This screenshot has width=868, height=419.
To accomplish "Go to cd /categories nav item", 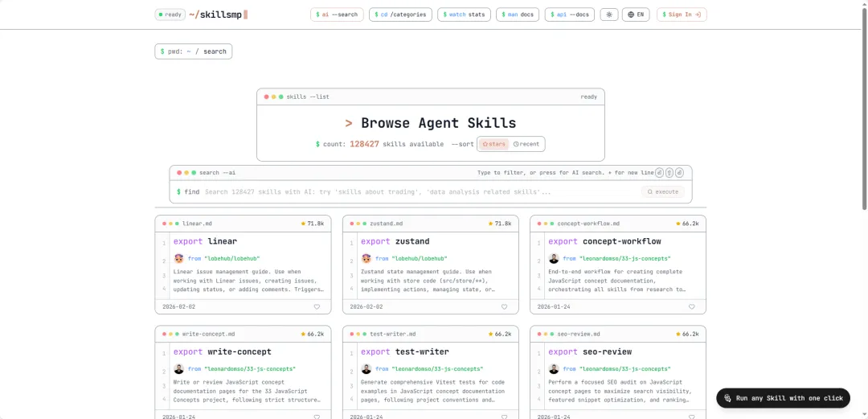I will pyautogui.click(x=400, y=14).
